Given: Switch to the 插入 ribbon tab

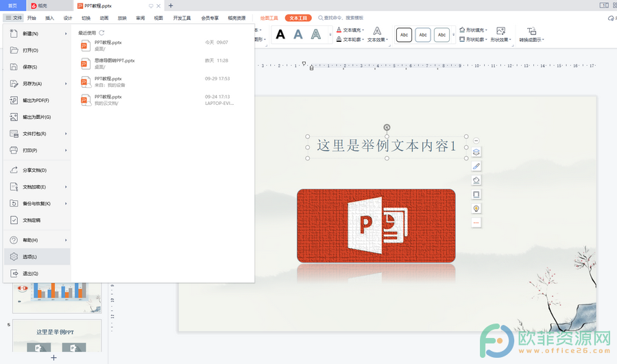Looking at the screenshot, I should 49,18.
